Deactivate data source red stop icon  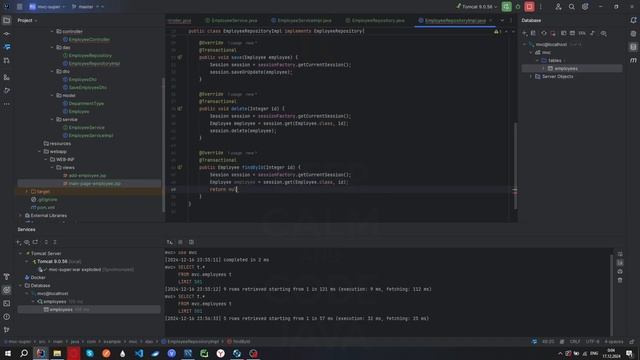553,33
